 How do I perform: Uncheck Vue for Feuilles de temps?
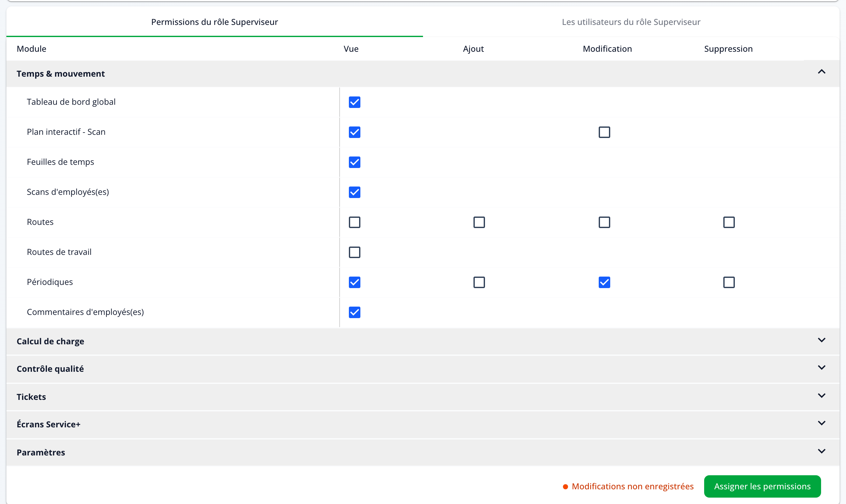click(355, 162)
